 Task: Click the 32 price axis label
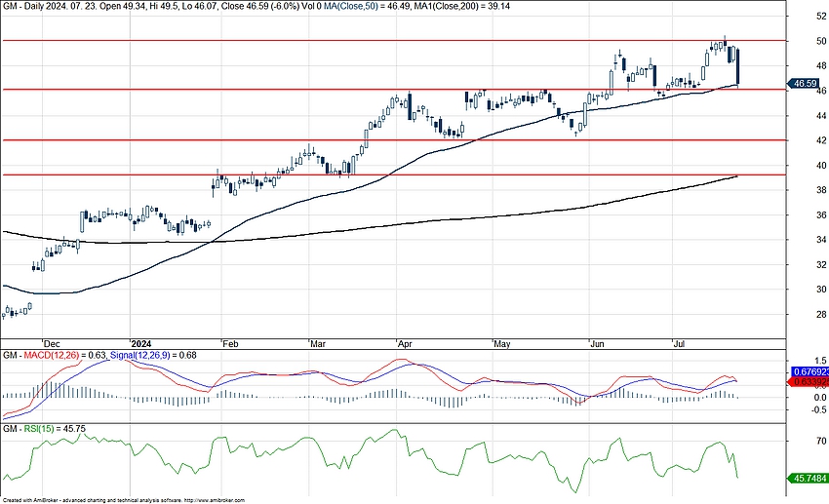point(821,264)
